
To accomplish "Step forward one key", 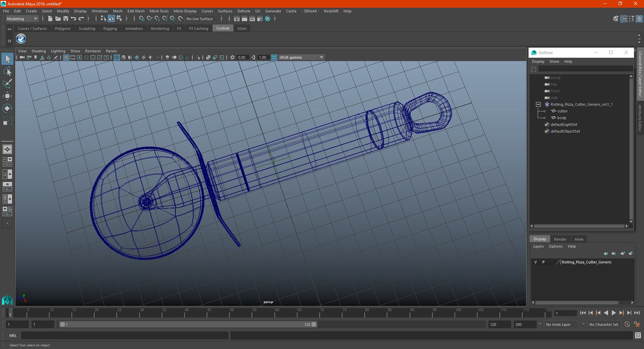I will pyautogui.click(x=621, y=313).
